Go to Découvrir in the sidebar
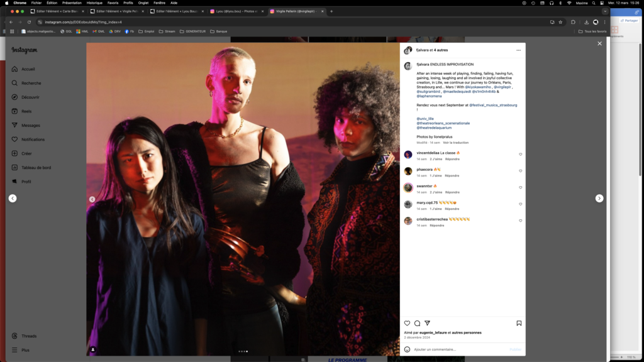644x362 pixels. coord(30,97)
